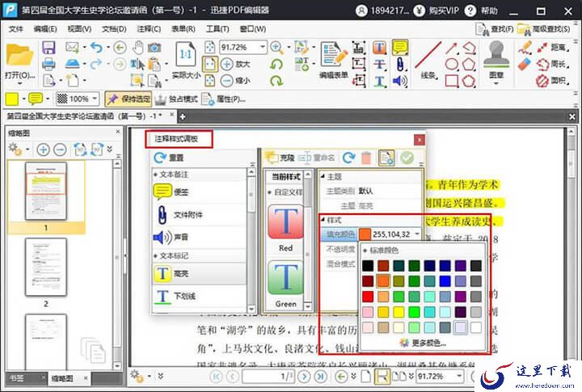Click 购买VIP button
The image size is (582, 392).
tap(436, 11)
